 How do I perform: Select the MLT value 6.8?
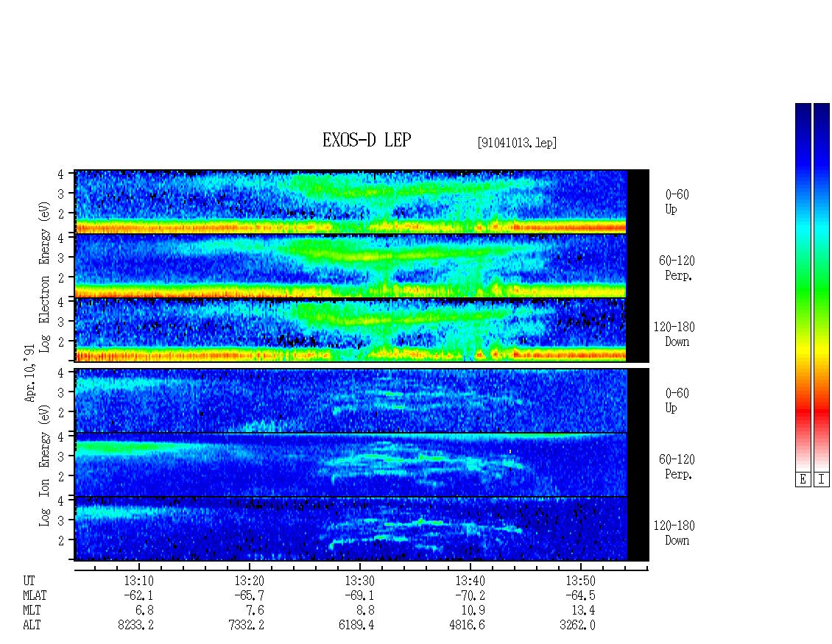(144, 611)
